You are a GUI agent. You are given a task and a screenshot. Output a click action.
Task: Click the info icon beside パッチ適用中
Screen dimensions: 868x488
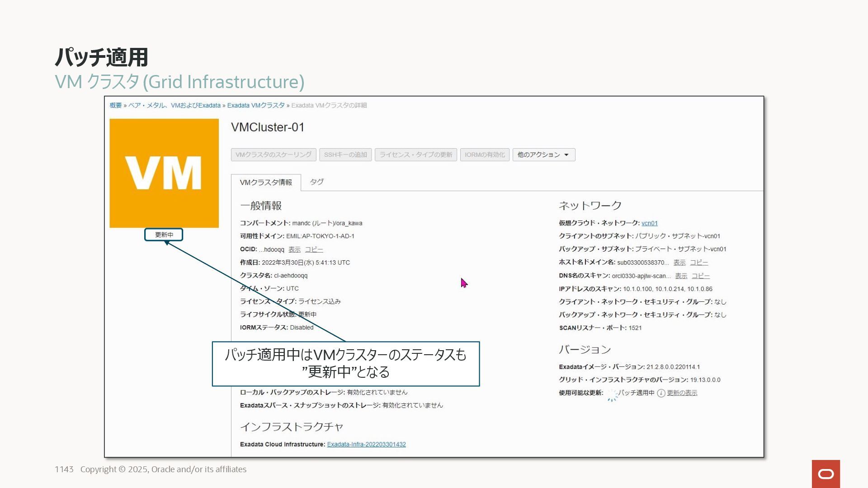[661, 393]
